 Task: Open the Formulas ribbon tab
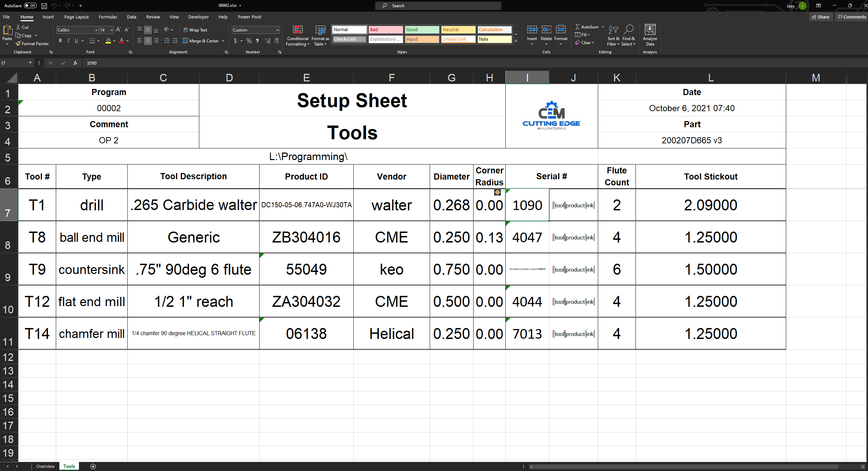[x=108, y=17]
